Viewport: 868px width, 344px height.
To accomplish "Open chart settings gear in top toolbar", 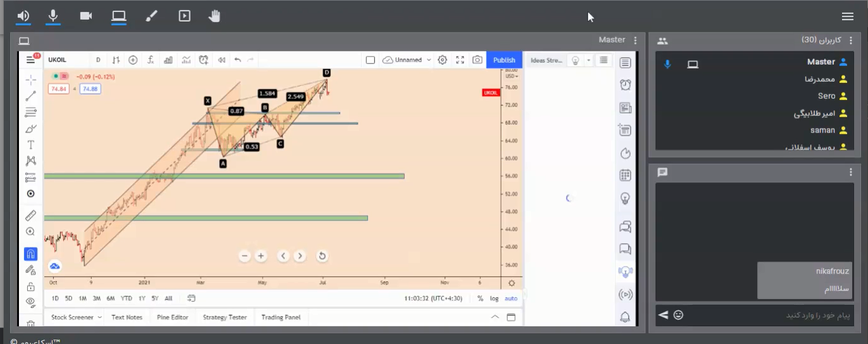I will click(x=443, y=60).
